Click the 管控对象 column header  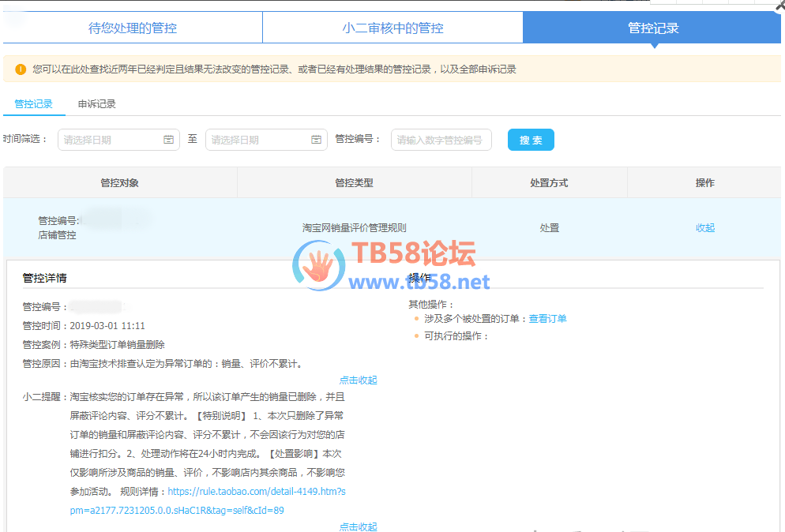pos(120,182)
